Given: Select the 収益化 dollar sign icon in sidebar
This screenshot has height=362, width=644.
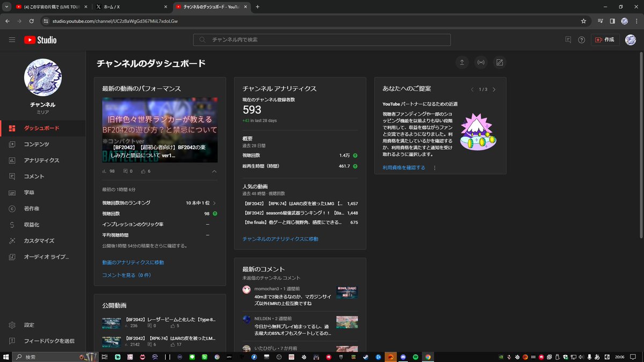Looking at the screenshot, I should point(12,224).
